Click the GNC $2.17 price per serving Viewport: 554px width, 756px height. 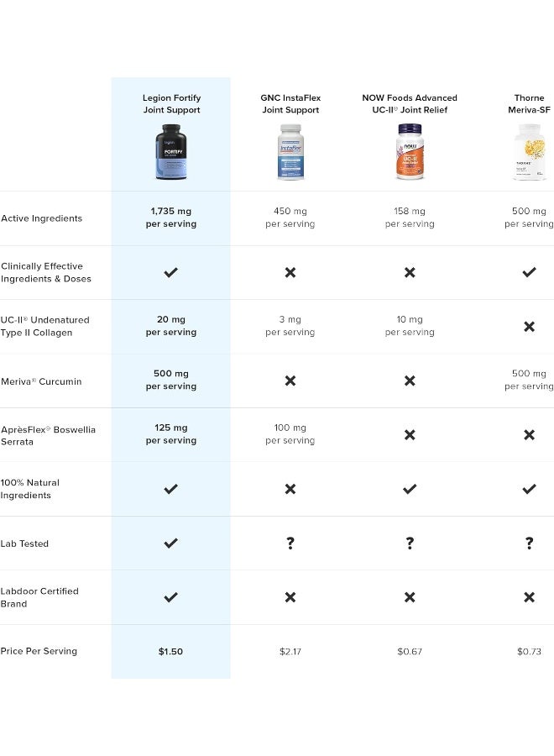(x=290, y=652)
